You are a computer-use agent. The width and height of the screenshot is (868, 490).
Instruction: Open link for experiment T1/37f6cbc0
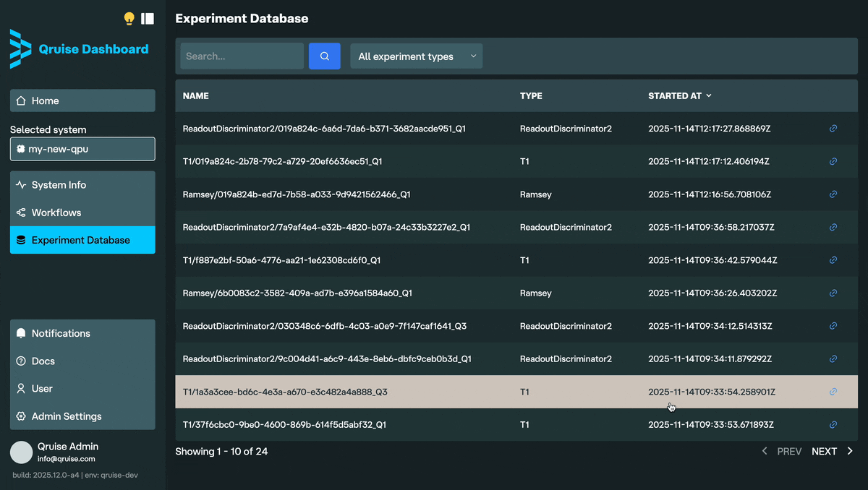(833, 424)
